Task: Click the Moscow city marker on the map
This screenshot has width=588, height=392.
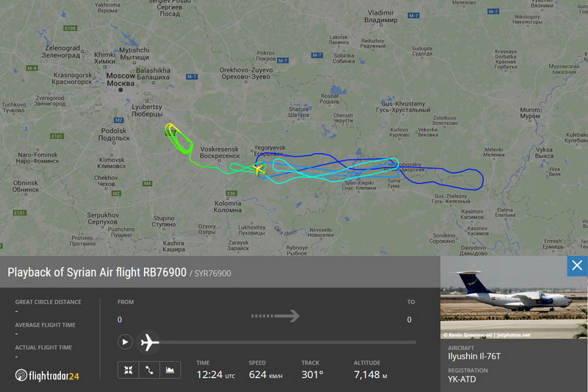Action: click(x=121, y=90)
